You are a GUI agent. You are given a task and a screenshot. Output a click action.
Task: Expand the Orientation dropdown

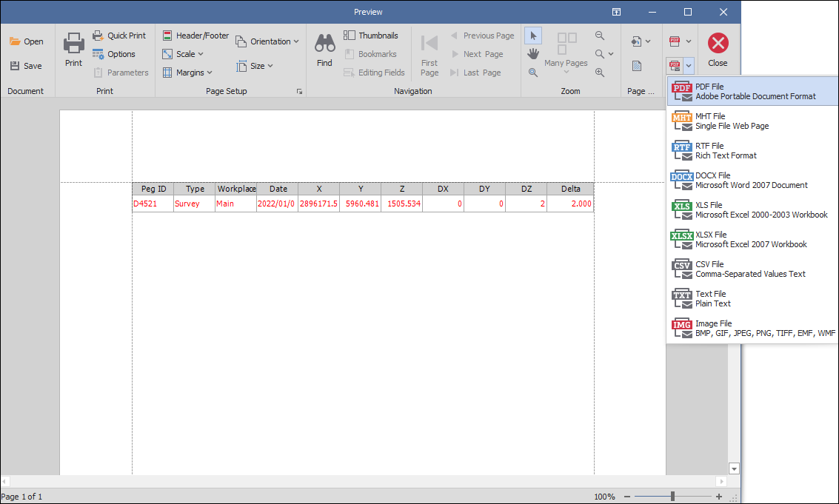click(x=267, y=41)
